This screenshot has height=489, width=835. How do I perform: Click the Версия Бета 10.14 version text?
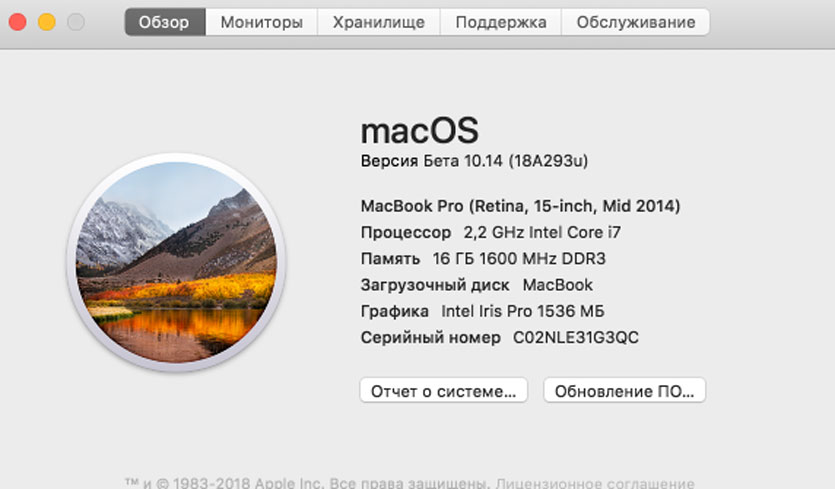480,160
